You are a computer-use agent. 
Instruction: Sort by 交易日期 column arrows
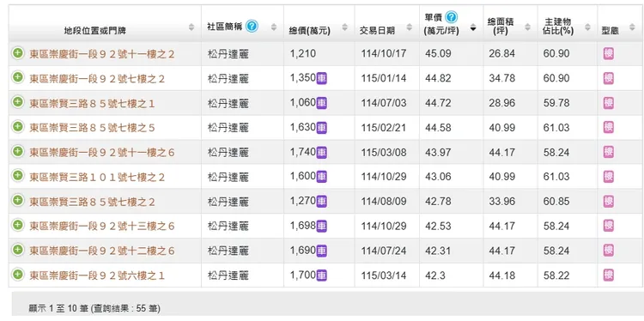tap(409, 27)
